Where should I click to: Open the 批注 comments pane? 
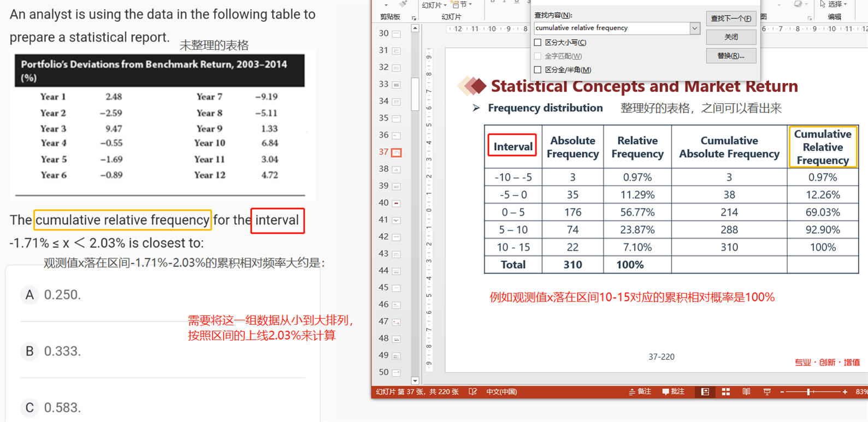pyautogui.click(x=674, y=392)
